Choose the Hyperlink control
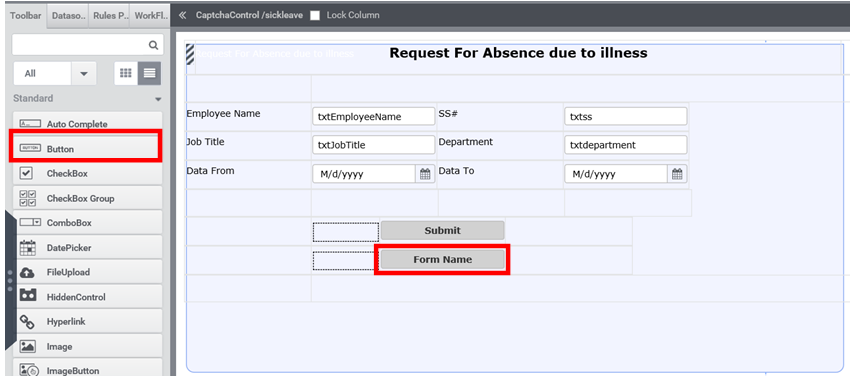This screenshot has height=379, width=850. pyautogui.click(x=87, y=322)
